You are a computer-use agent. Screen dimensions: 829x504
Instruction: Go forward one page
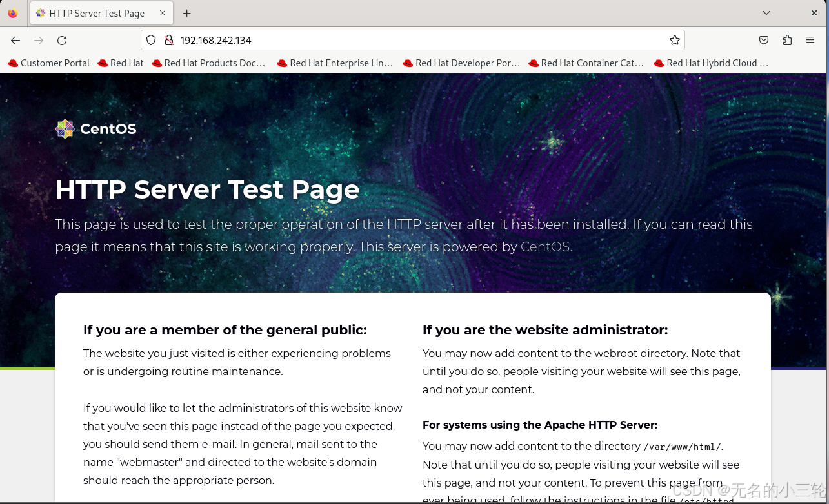(x=39, y=40)
